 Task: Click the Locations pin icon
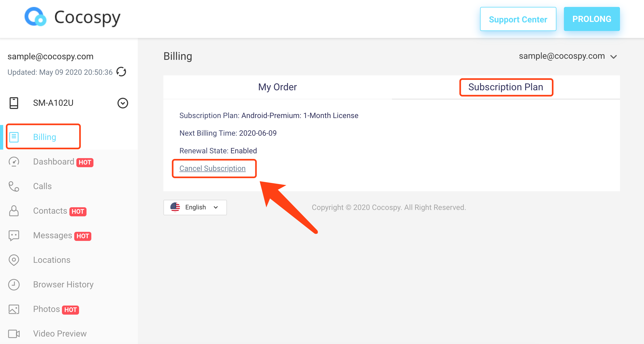tap(14, 260)
